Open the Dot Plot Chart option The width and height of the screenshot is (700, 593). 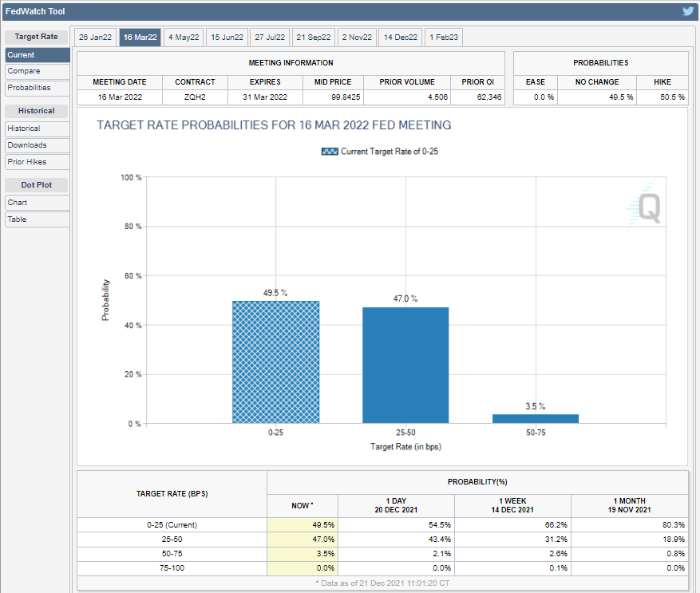pos(37,203)
